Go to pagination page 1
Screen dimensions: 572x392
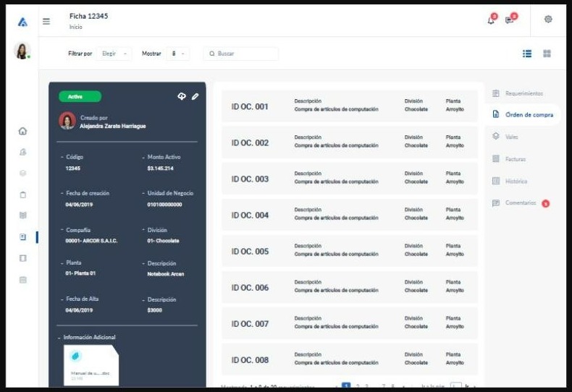[x=346, y=385]
